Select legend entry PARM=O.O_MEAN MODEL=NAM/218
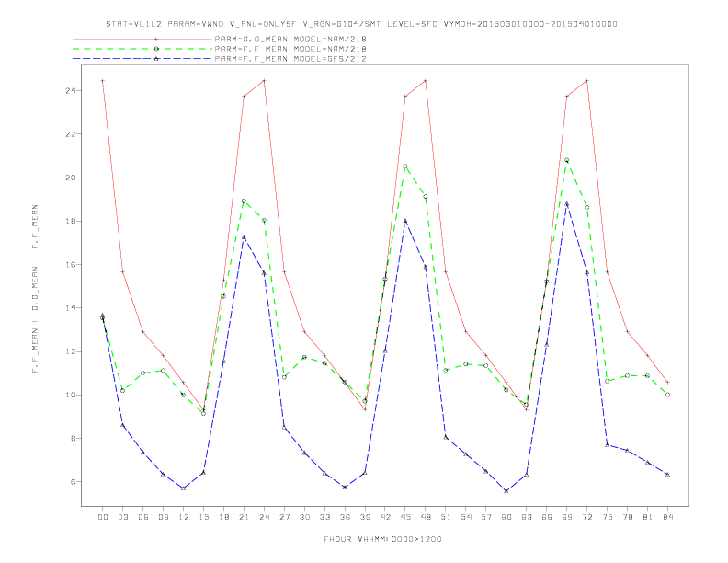This screenshot has height=563, width=728. [x=290, y=39]
